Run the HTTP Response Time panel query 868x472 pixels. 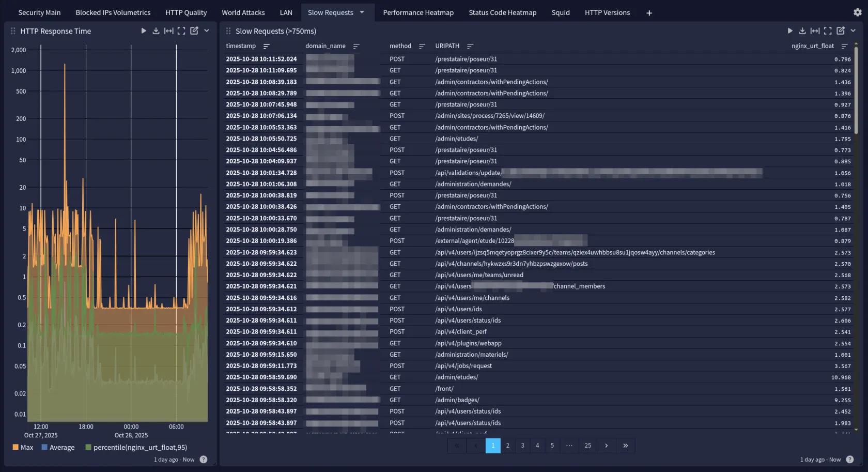144,31
